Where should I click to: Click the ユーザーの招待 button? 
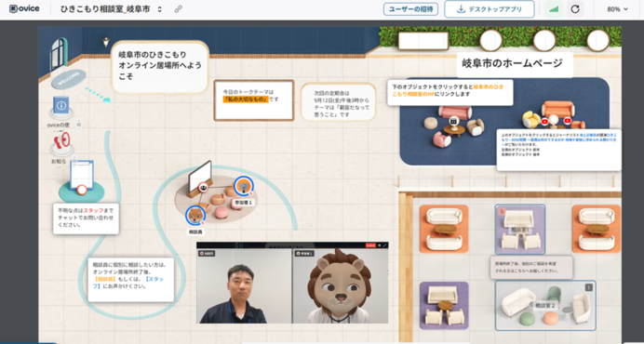[x=410, y=9]
